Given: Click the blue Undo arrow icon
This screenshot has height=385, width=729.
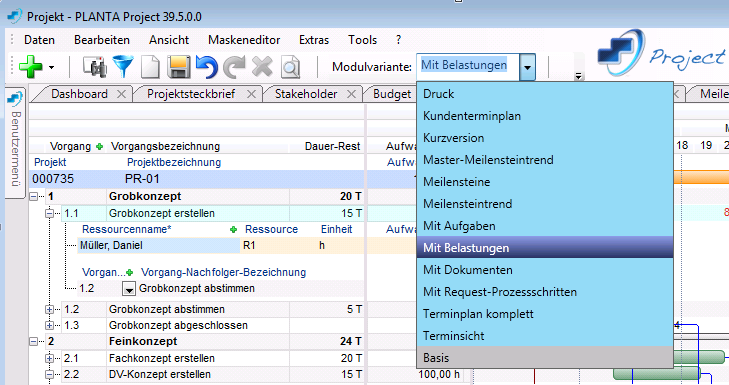Looking at the screenshot, I should (x=207, y=67).
